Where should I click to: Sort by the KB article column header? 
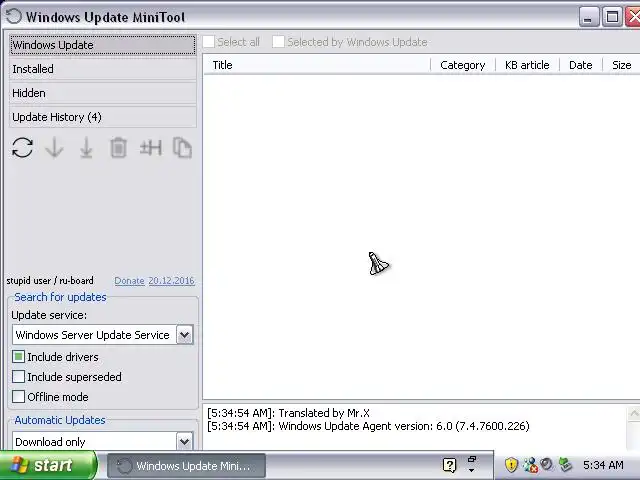tap(527, 65)
